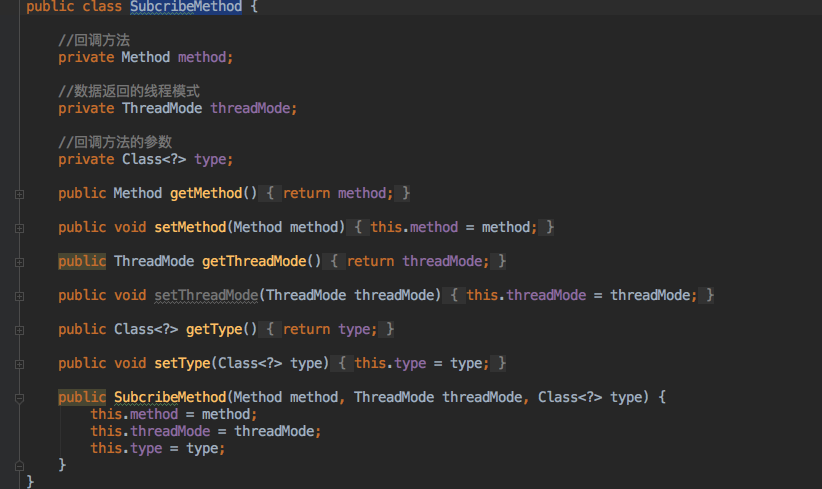This screenshot has width=822, height=489.
Task: Unfold getThreadMode() using its gutter plus icon
Action: click(x=19, y=263)
